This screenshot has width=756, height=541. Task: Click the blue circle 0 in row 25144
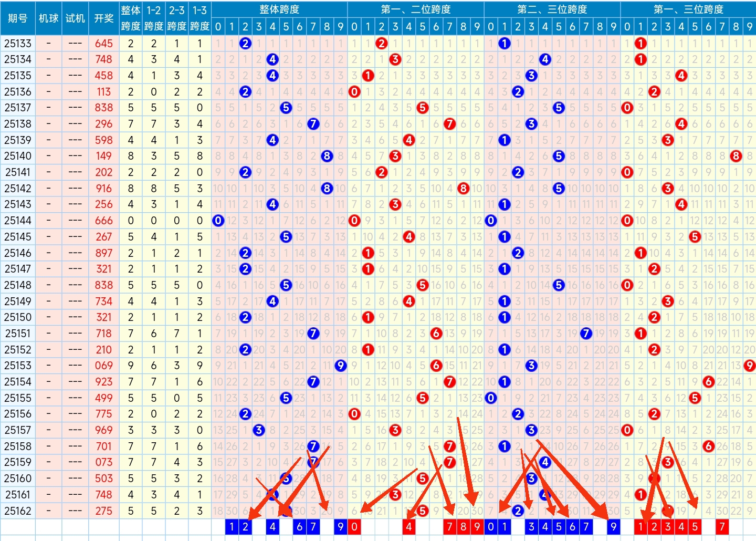(x=218, y=221)
